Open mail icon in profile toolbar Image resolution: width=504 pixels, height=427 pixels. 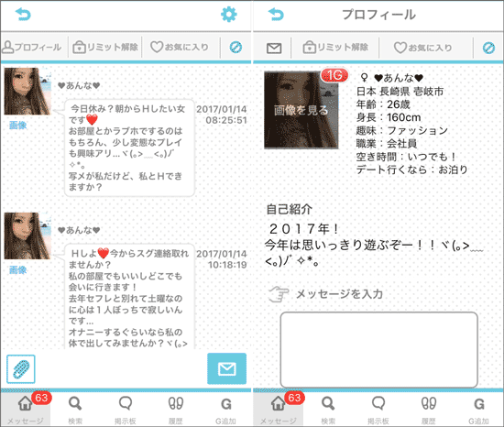coord(274,48)
